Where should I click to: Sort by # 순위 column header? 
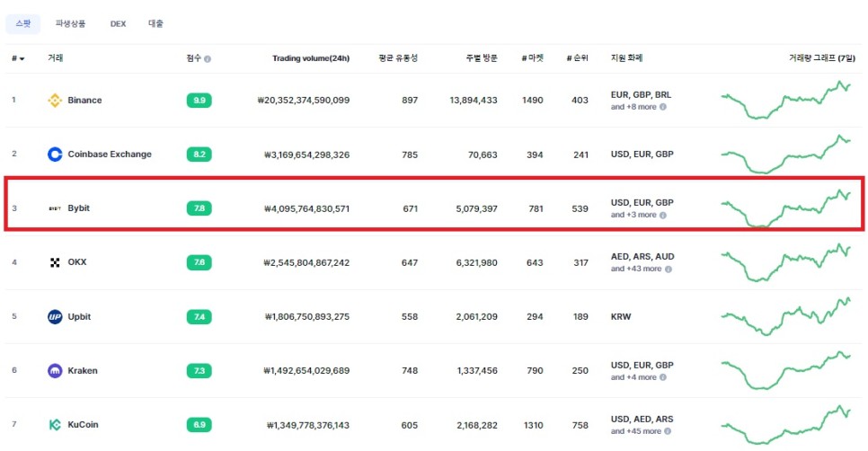pyautogui.click(x=578, y=58)
